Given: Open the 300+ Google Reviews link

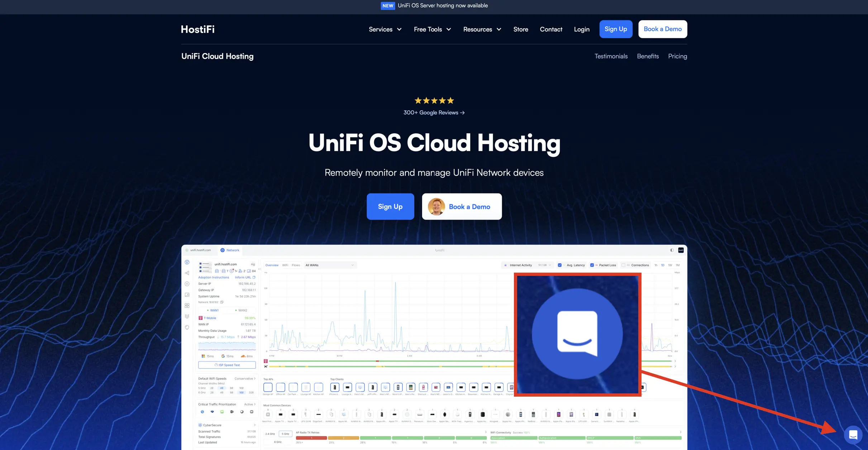Looking at the screenshot, I should [434, 112].
